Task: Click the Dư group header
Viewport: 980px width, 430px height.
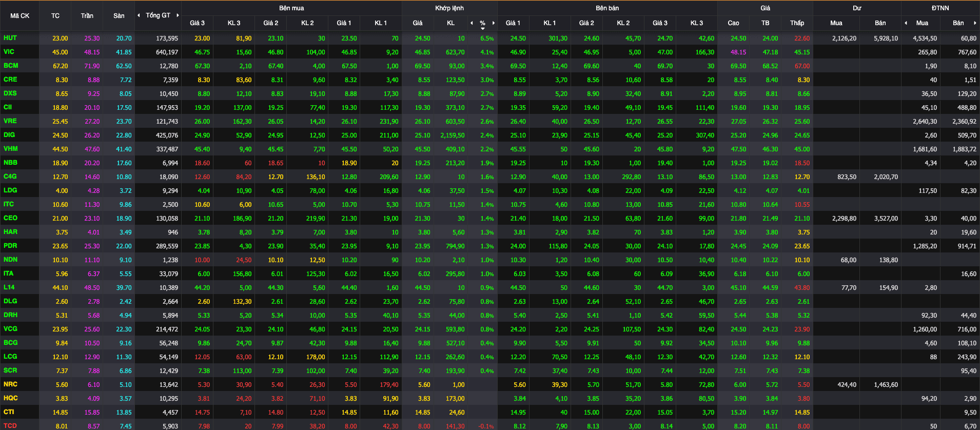Action: coord(857,8)
